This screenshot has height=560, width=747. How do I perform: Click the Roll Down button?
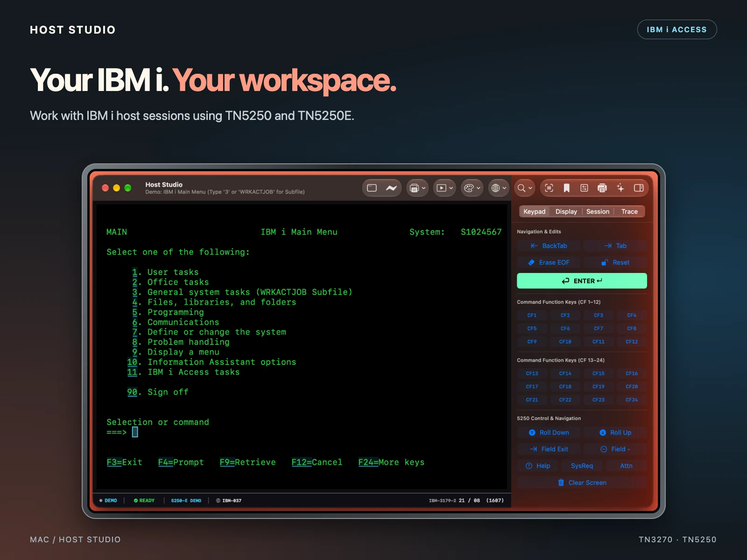click(x=549, y=433)
